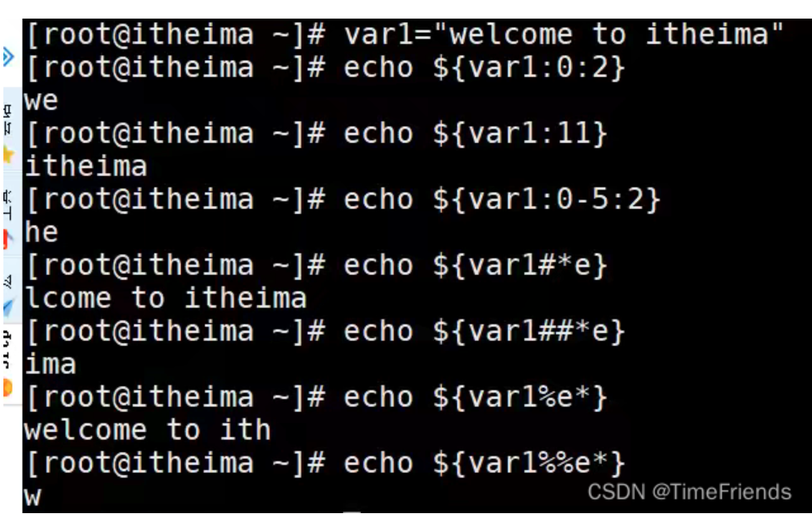Screen dimensions: 812x514
Task: Open the first vertical sidebar tab above star
Action: click(8, 120)
